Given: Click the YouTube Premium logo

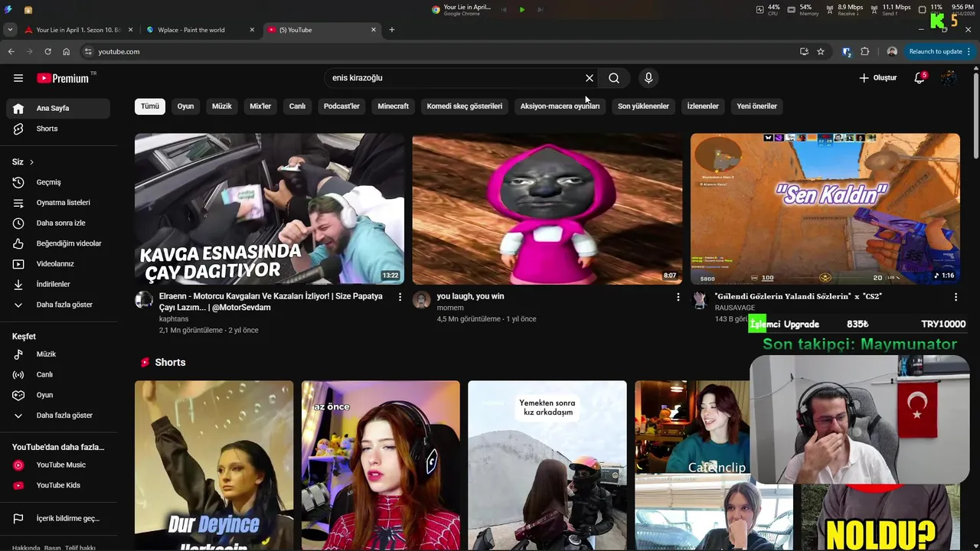Looking at the screenshot, I should point(63,78).
